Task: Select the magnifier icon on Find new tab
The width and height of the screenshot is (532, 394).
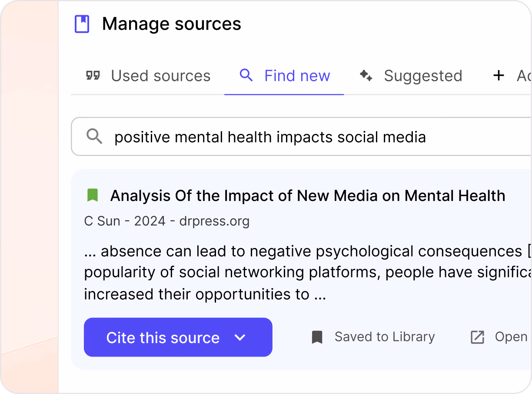Action: tap(246, 75)
